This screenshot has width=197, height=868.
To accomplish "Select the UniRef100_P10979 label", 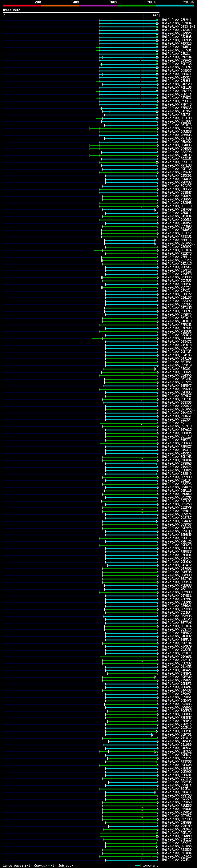I will tap(176, 646).
